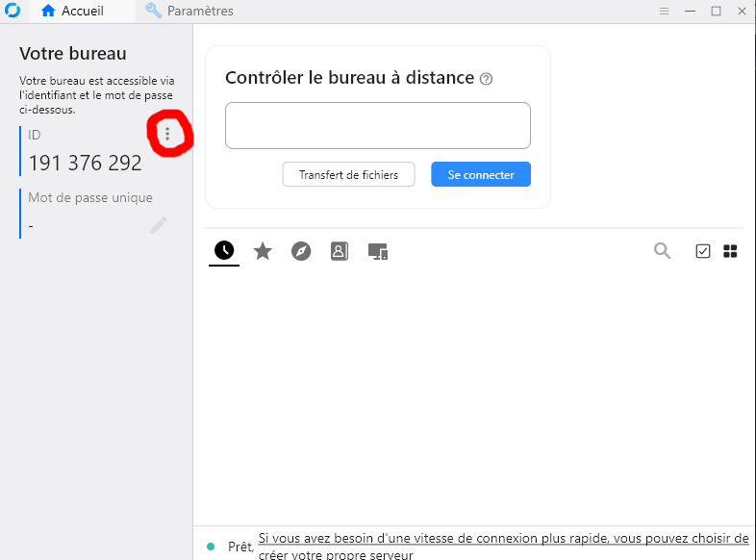Close the RustDesk window

pyautogui.click(x=742, y=12)
